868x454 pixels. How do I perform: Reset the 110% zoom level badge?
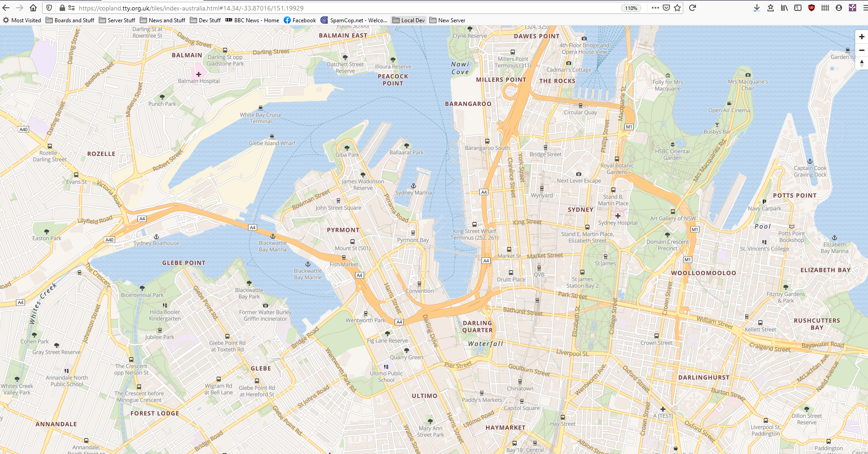[631, 8]
